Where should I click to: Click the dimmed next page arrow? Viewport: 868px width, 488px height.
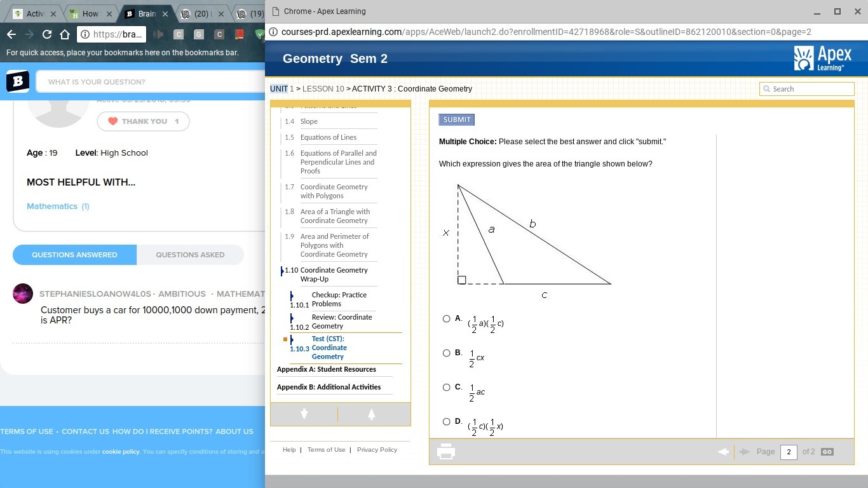tap(745, 452)
